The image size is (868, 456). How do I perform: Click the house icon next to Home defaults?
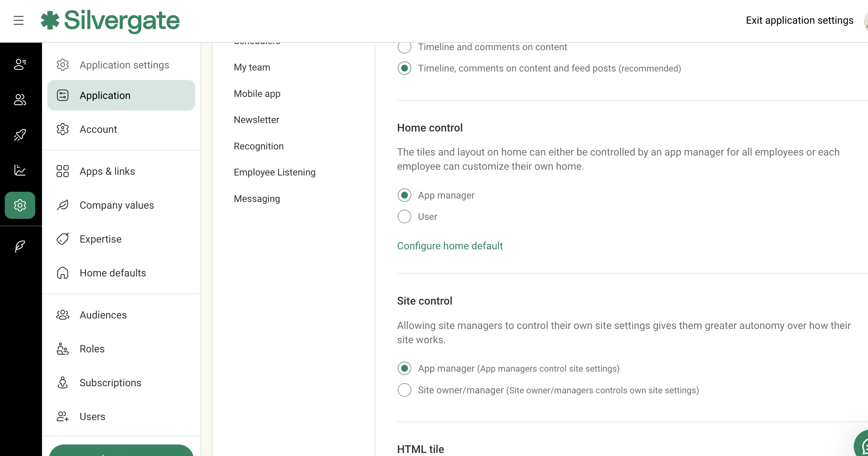click(62, 273)
